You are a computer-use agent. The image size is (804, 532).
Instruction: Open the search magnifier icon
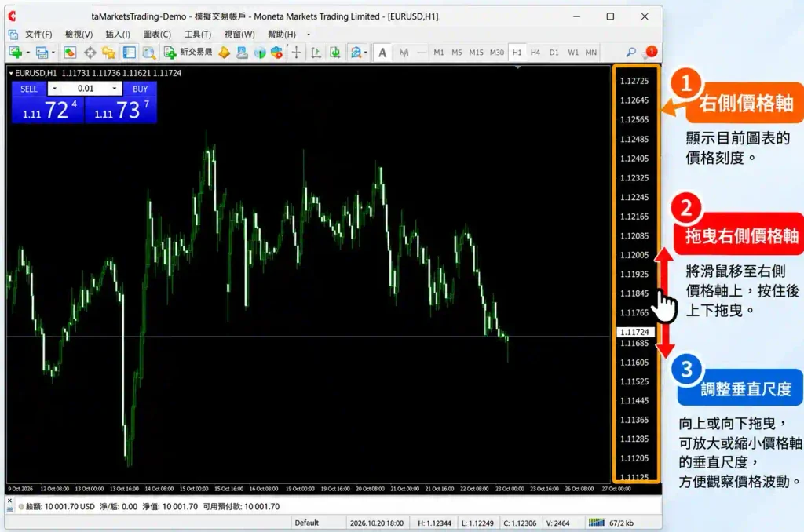(x=630, y=53)
